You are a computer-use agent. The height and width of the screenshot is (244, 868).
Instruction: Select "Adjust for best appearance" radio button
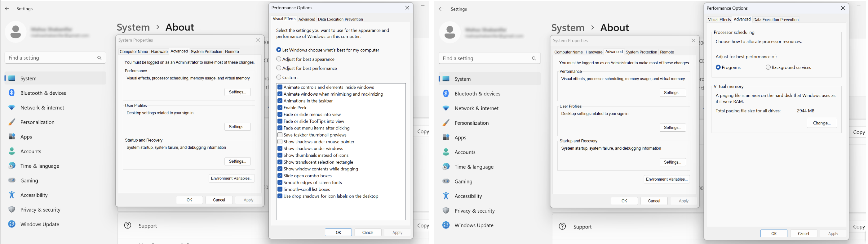point(279,59)
